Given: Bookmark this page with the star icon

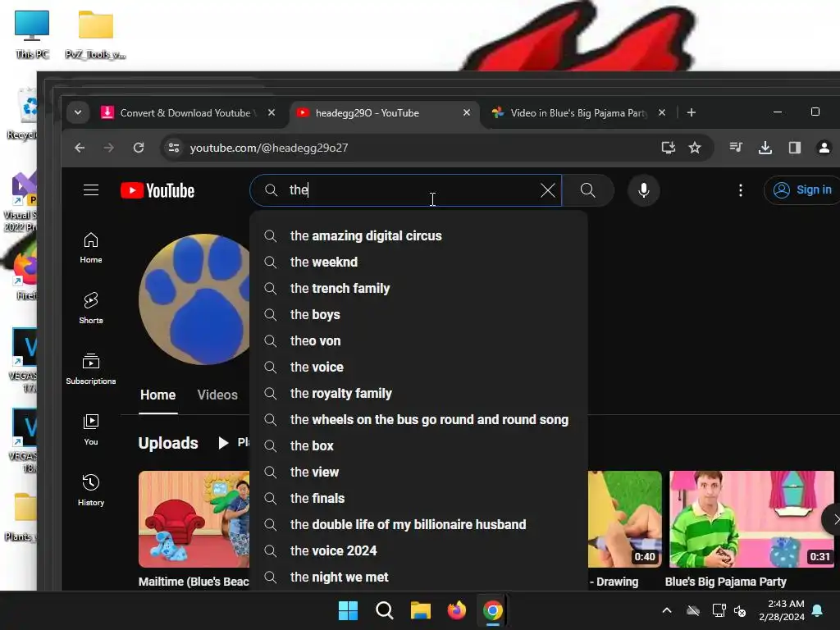Looking at the screenshot, I should (x=695, y=148).
